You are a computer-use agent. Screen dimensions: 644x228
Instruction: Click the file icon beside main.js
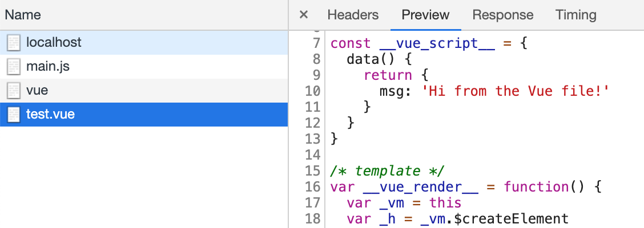point(14,67)
